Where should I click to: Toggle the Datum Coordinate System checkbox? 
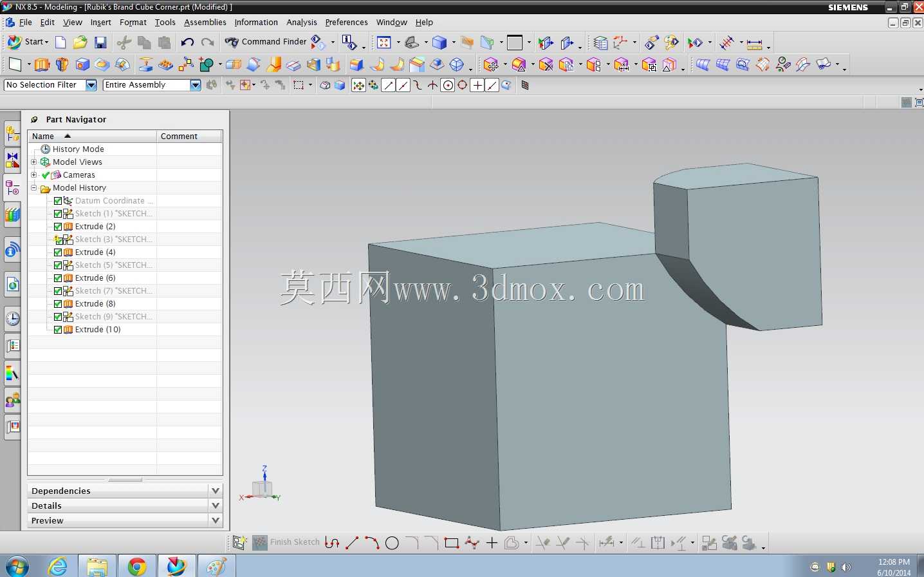(x=58, y=201)
